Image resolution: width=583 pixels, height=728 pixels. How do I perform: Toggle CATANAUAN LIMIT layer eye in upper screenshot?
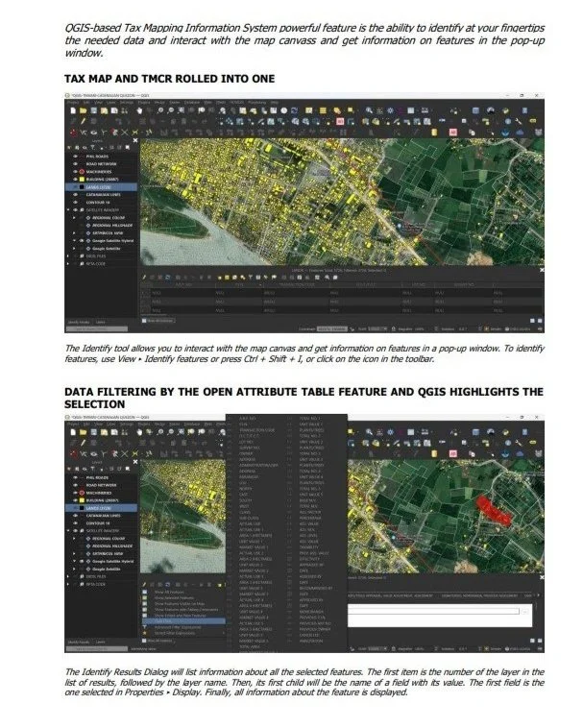click(75, 195)
